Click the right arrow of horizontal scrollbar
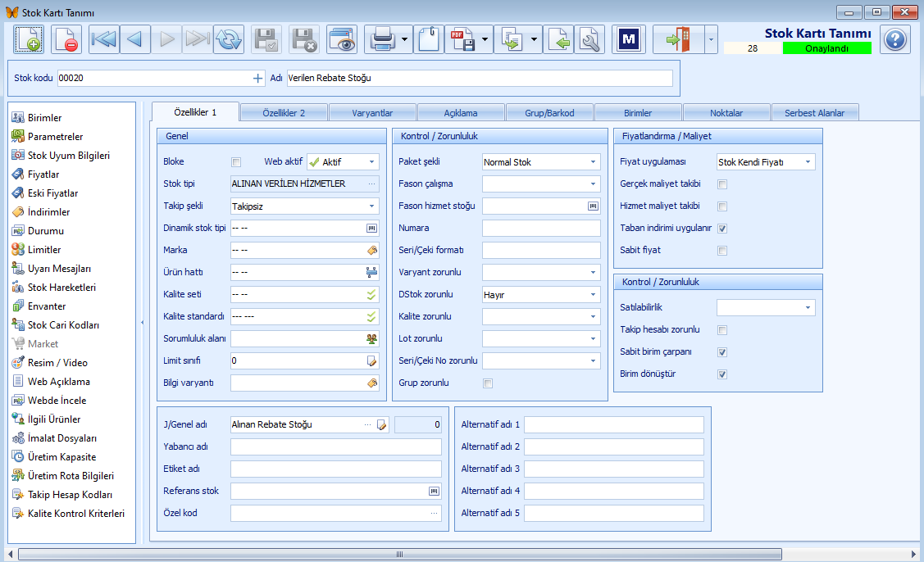Viewport: 924px width, 562px height. tap(914, 555)
